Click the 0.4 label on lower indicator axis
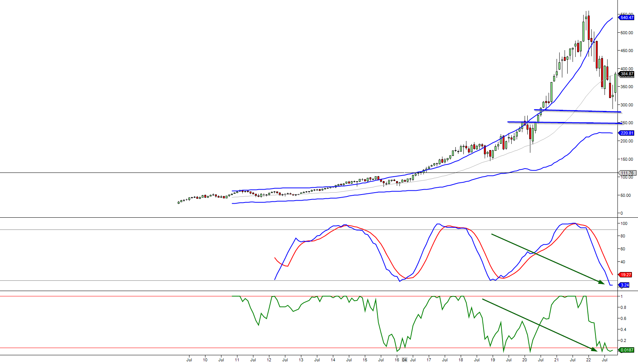This screenshot has height=364, width=638. 624,329
